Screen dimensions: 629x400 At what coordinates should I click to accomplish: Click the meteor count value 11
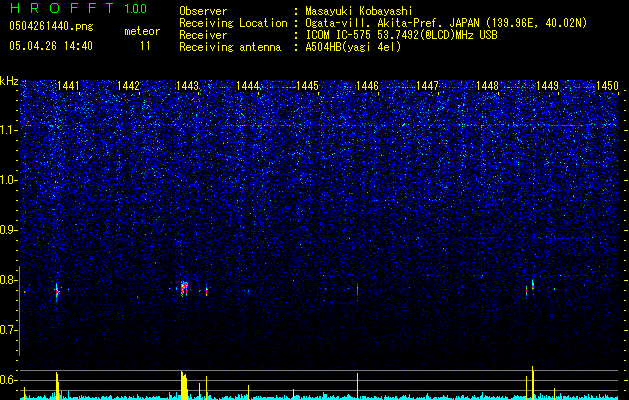coord(145,46)
